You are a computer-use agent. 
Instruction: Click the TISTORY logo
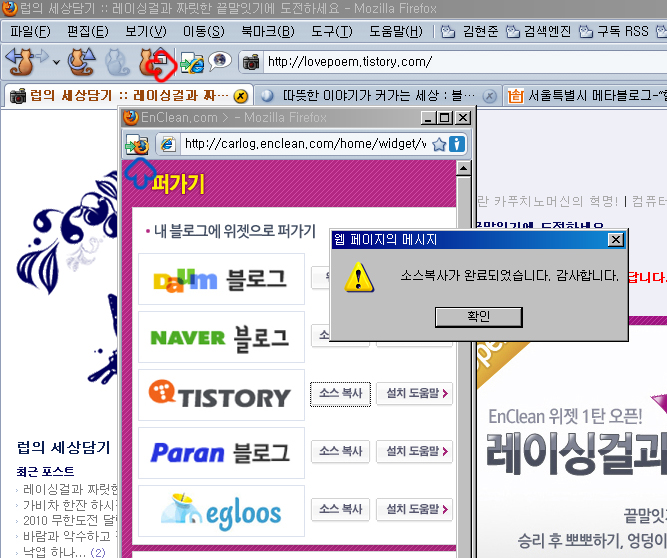[x=221, y=395]
